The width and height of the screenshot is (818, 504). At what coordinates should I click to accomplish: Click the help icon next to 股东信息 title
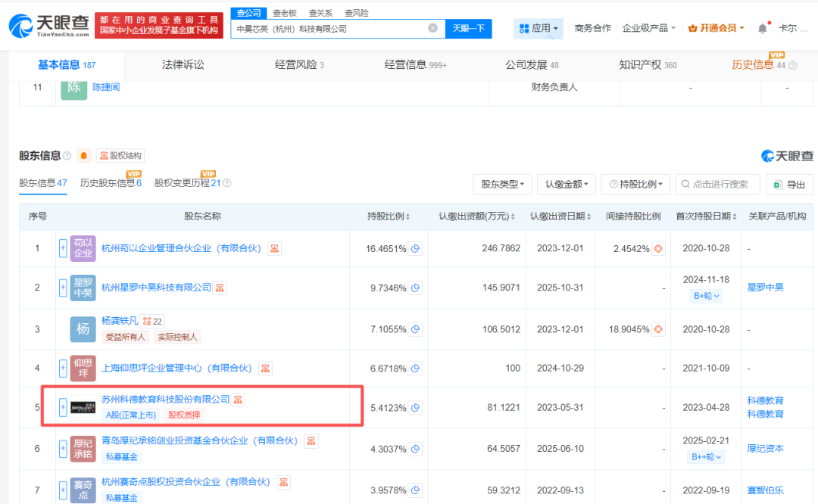pos(67,156)
